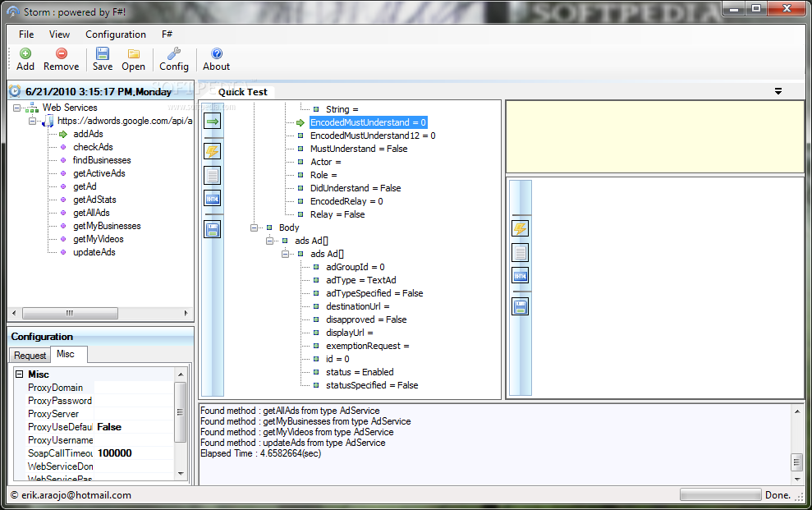Open Config with the wrench icon
Screen dimensions: 812x510
click(x=174, y=53)
